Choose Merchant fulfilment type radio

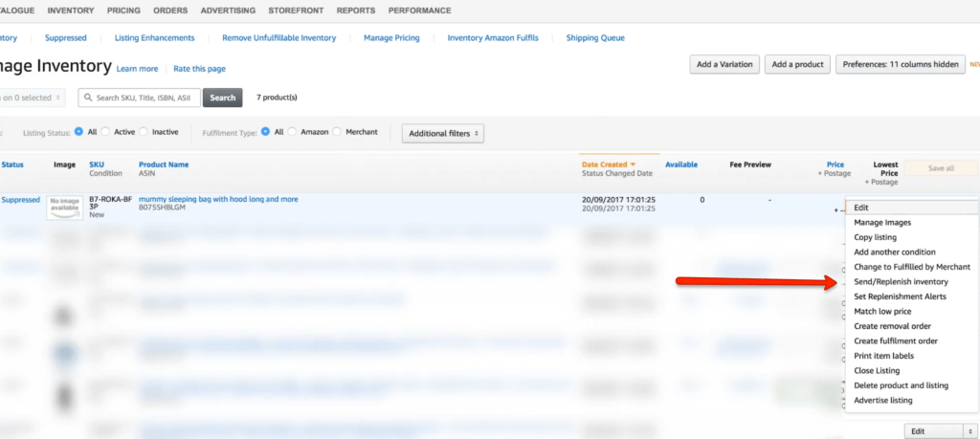(337, 132)
